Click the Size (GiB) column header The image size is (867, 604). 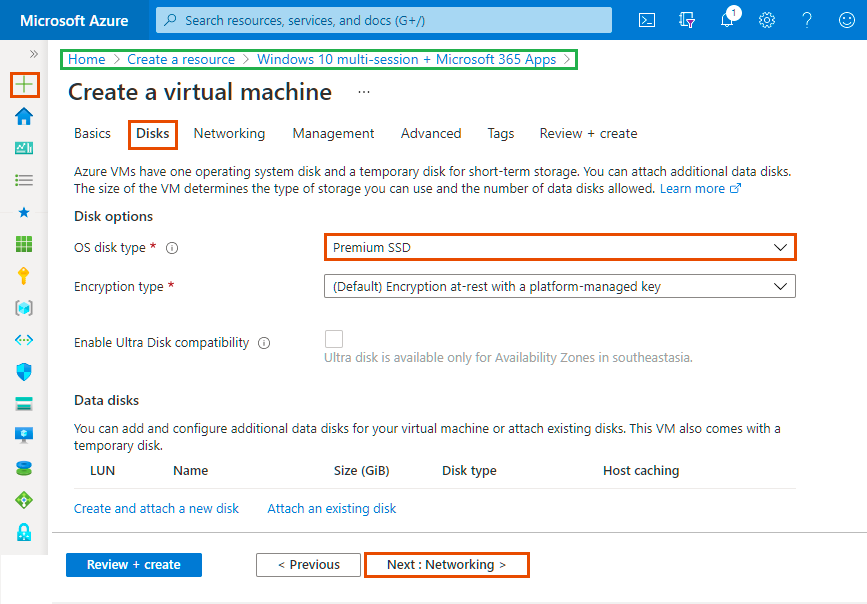tap(362, 471)
